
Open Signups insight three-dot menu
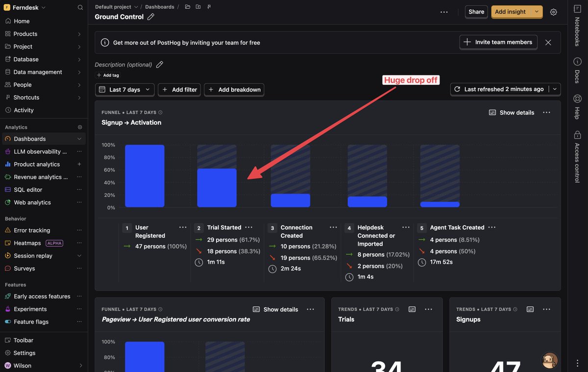coord(546,309)
